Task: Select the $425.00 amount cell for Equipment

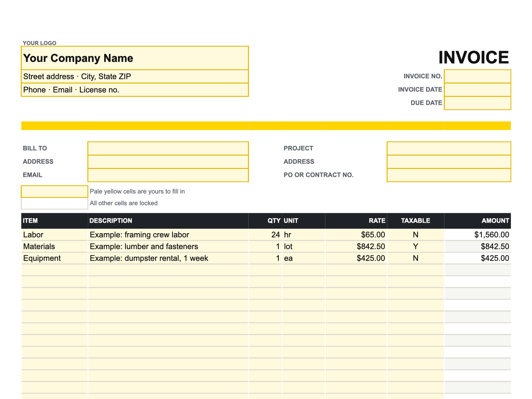Action: pos(477,258)
